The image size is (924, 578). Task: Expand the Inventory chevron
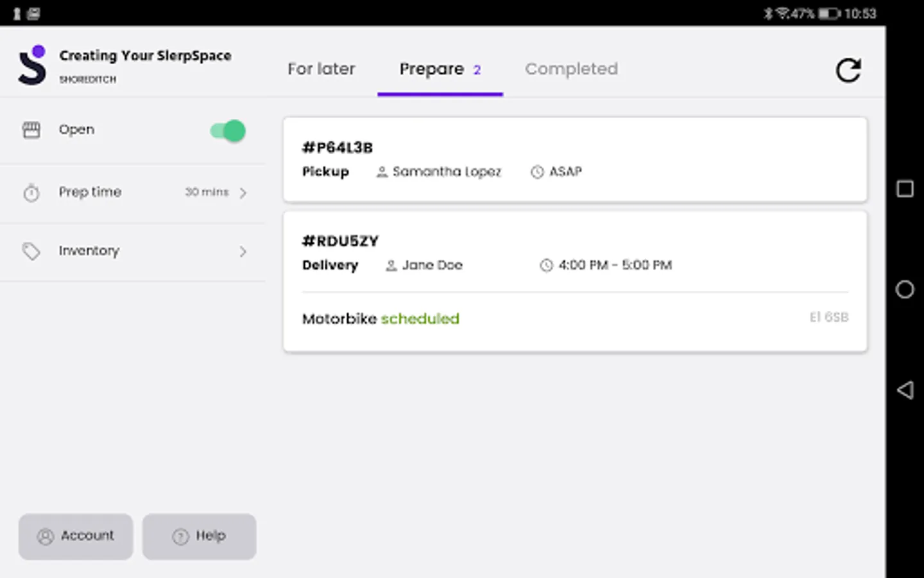click(243, 252)
